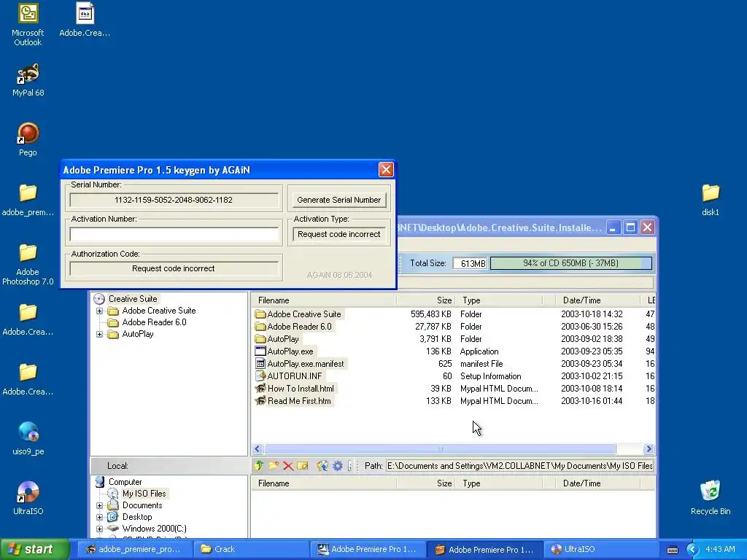The height and width of the screenshot is (560, 747).
Task: Maximize the UltraISO window
Action: click(630, 227)
